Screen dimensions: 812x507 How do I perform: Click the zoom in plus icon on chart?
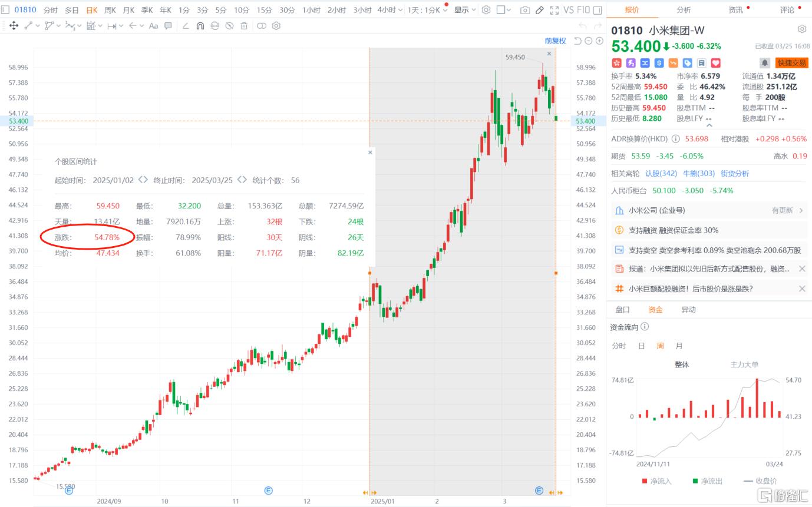pyautogui.click(x=599, y=41)
